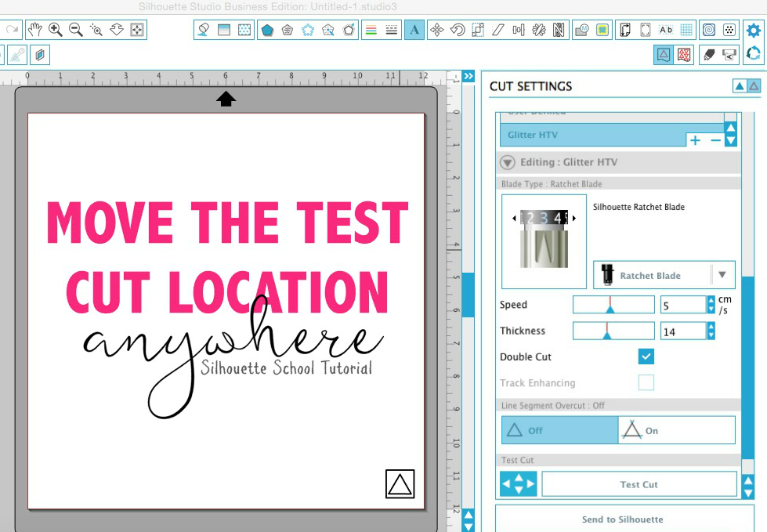Turn On Line Segment Overcut

click(x=675, y=429)
